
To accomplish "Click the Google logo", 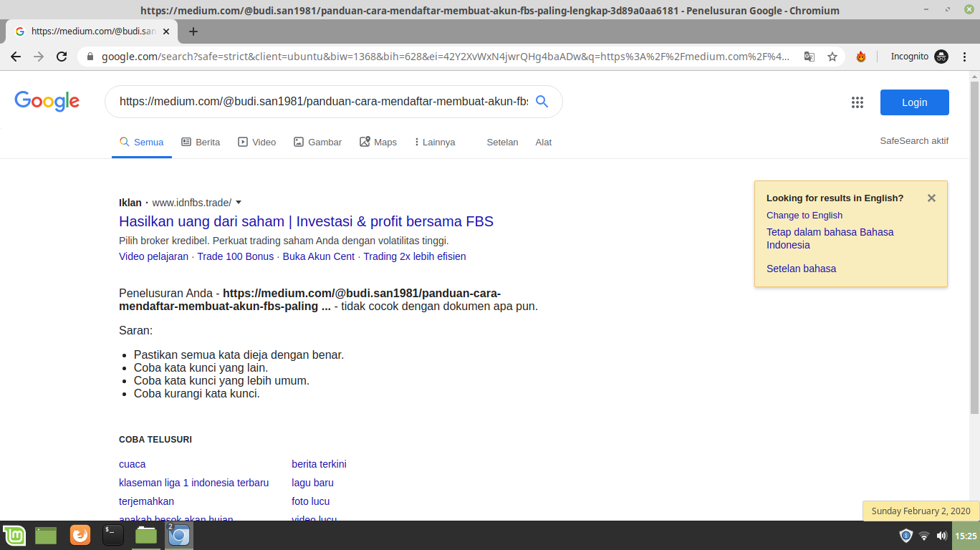I will click(x=47, y=102).
